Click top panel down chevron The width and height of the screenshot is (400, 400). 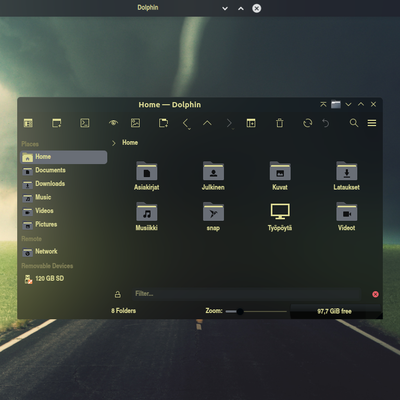coord(225,8)
